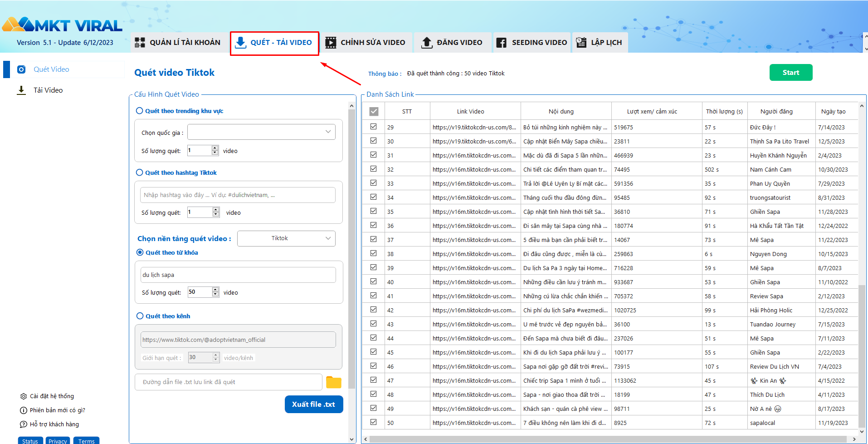Click the MKT Viral logo

(x=63, y=25)
